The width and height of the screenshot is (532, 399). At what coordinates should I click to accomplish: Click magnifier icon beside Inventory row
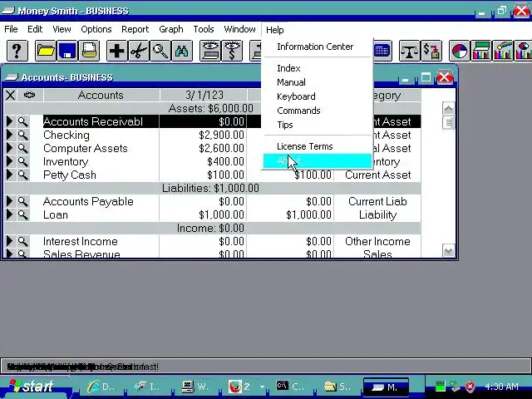tap(22, 161)
